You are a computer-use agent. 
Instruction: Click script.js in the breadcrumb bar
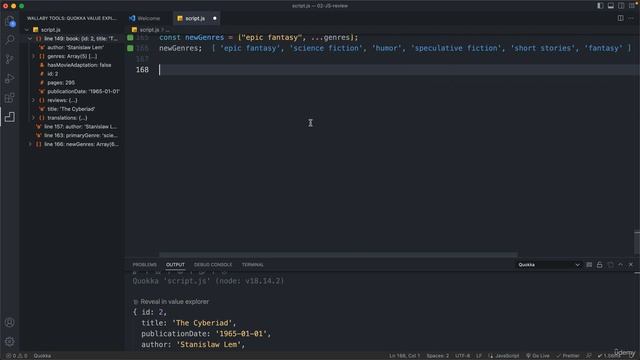click(x=149, y=30)
